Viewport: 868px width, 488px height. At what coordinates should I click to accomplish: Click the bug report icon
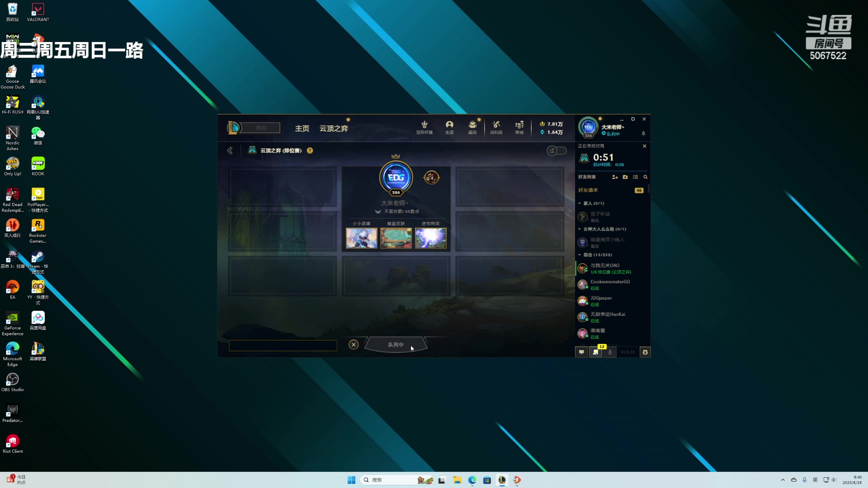point(645,352)
